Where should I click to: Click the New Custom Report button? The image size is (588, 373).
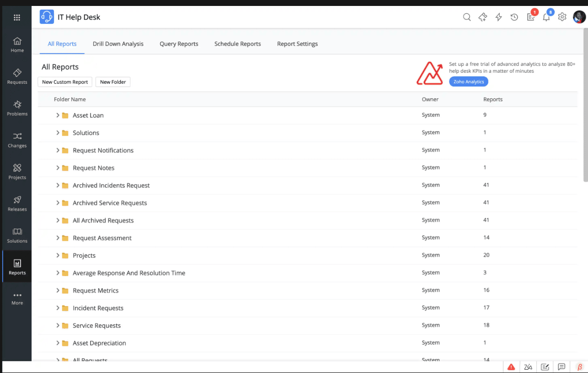[65, 82]
